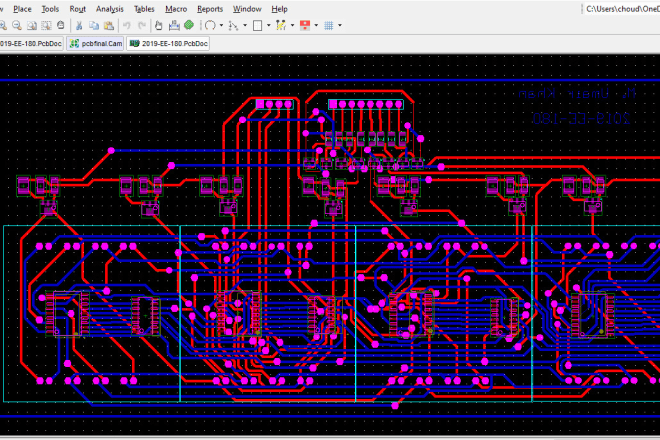Select the Pan hand tool
Image resolution: width=660 pixels, height=440 pixels.
pyautogui.click(x=158, y=26)
